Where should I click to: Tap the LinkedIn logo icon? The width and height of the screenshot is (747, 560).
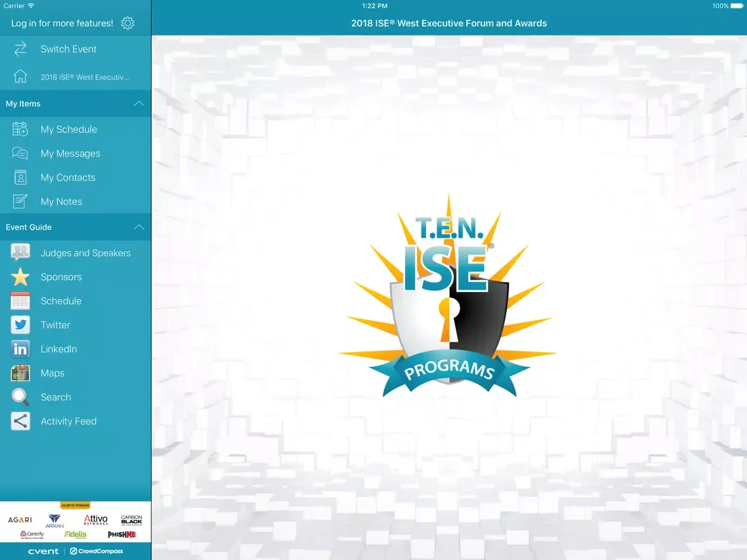[x=20, y=349]
